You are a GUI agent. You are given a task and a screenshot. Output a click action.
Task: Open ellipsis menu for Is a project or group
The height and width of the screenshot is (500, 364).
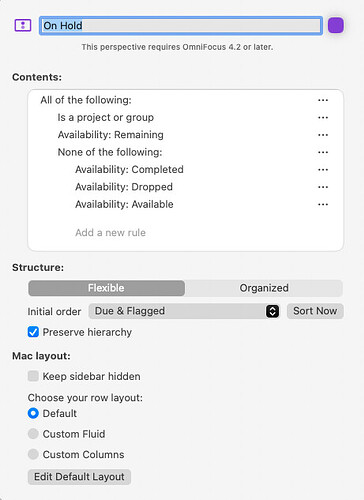point(323,117)
